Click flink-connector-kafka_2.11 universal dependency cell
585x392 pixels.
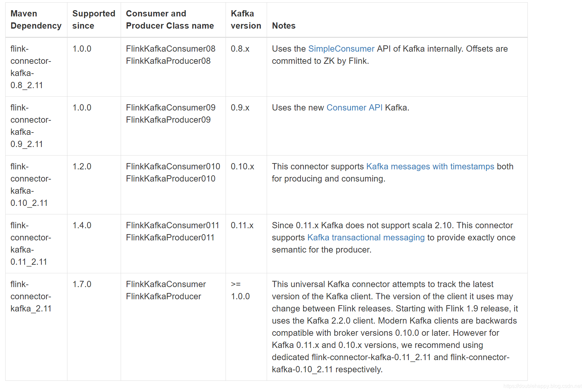pos(31,296)
